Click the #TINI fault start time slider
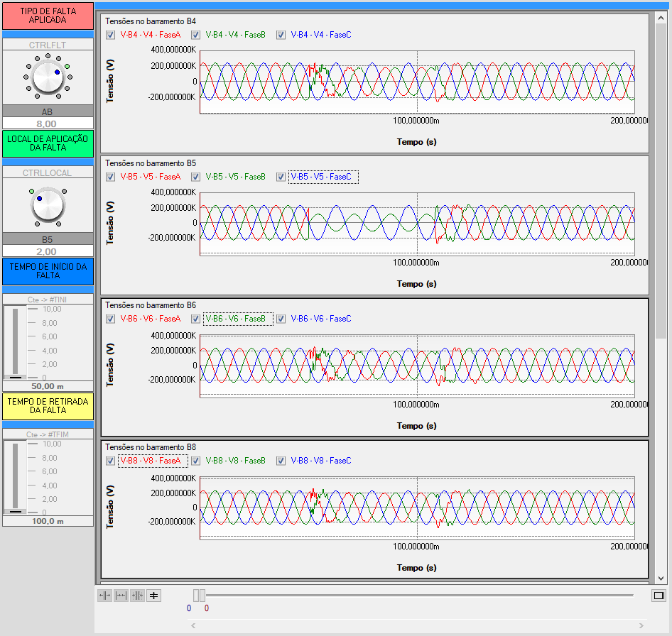Image resolution: width=672 pixels, height=636 pixels. pyautogui.click(x=16, y=343)
